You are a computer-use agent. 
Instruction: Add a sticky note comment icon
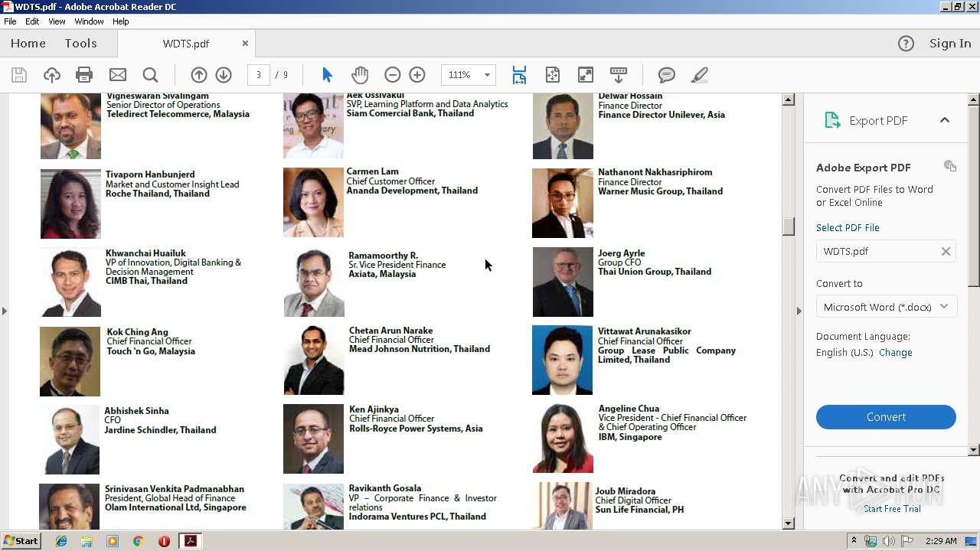click(x=667, y=75)
